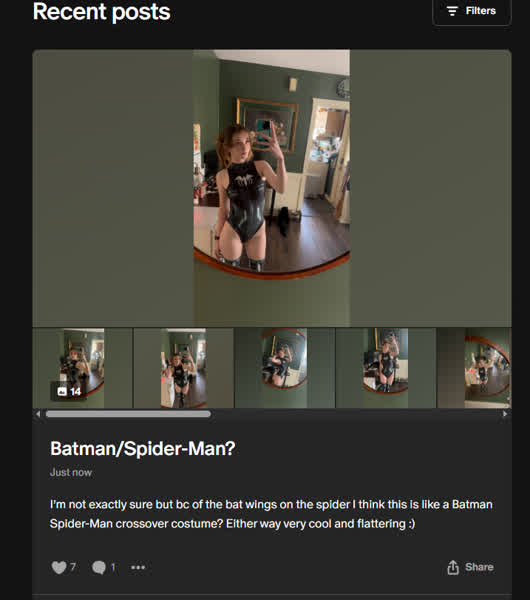Select the fifth partially visible thumbnail
The height and width of the screenshot is (600, 530).
[x=475, y=368]
